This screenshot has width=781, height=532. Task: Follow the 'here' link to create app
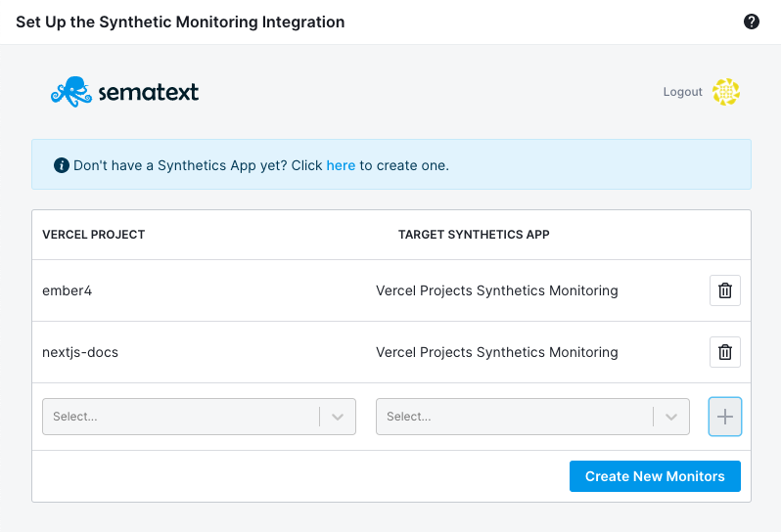click(341, 165)
